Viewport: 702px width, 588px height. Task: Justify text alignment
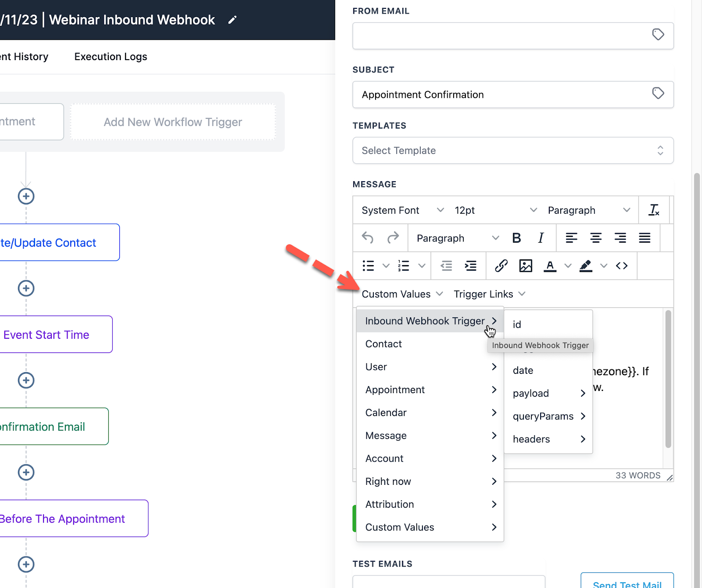tap(645, 238)
